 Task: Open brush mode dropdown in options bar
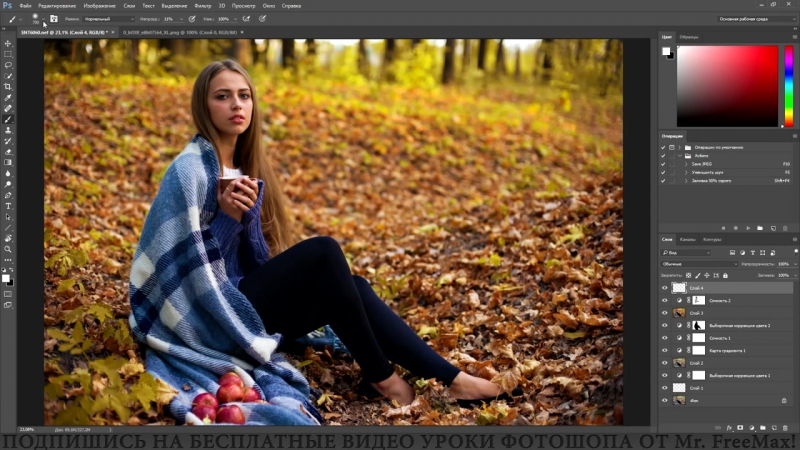[109, 19]
